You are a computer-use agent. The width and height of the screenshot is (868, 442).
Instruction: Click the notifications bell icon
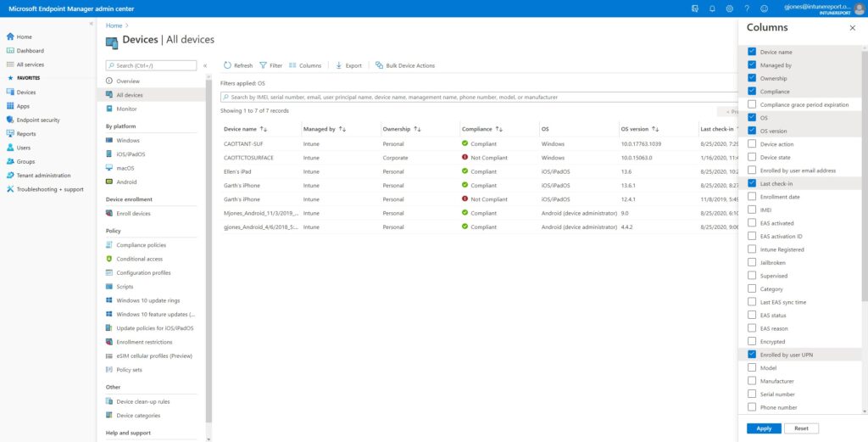tap(712, 8)
